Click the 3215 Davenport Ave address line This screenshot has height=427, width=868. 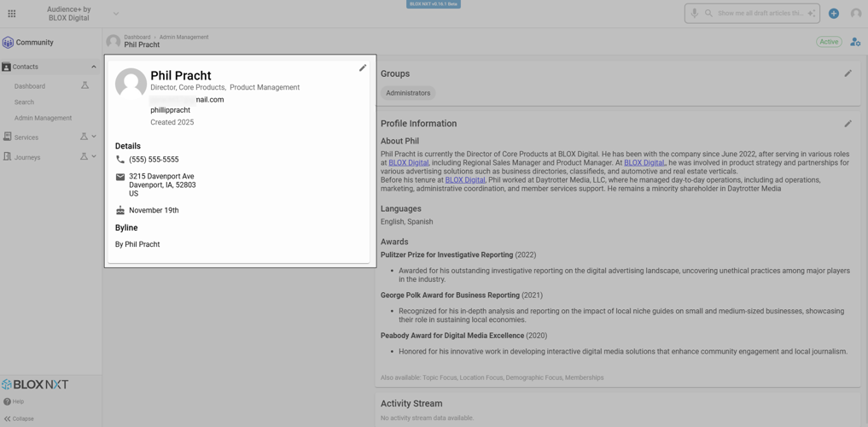(x=161, y=177)
